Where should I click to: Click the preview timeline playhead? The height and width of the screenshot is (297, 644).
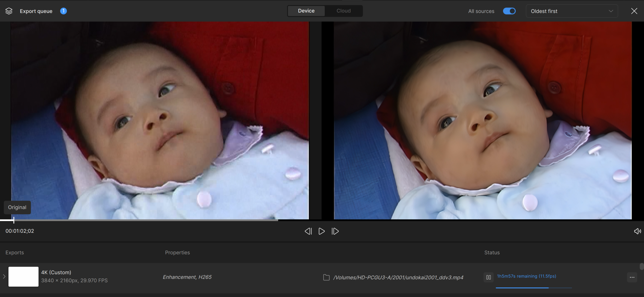[x=14, y=220]
